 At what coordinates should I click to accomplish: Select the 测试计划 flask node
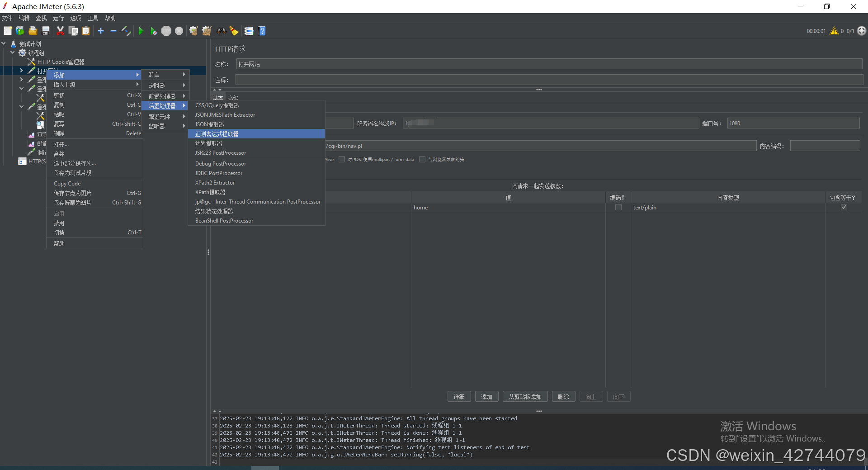(x=30, y=44)
